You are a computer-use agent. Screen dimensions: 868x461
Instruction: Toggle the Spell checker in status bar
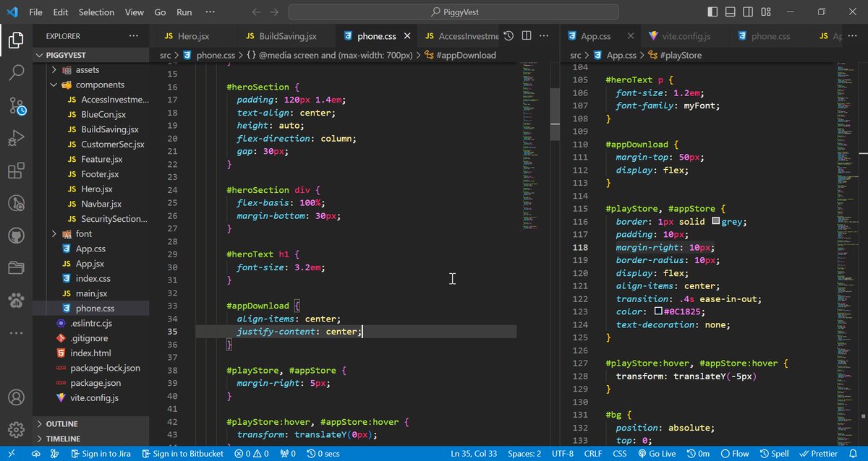point(774,453)
